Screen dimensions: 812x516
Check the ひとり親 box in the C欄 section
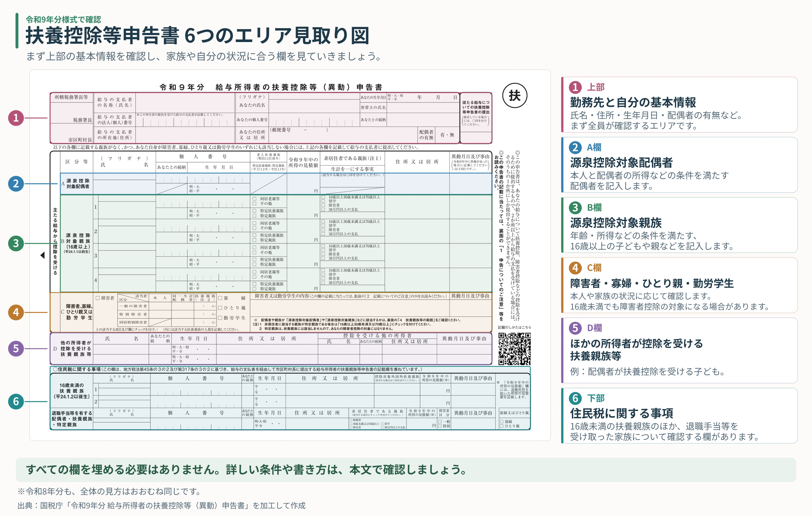[x=220, y=308]
